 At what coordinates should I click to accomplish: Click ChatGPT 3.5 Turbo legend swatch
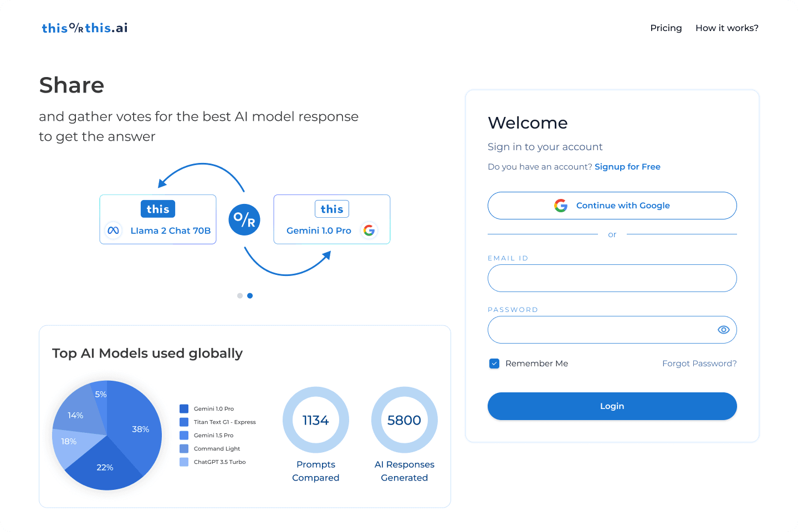click(184, 462)
